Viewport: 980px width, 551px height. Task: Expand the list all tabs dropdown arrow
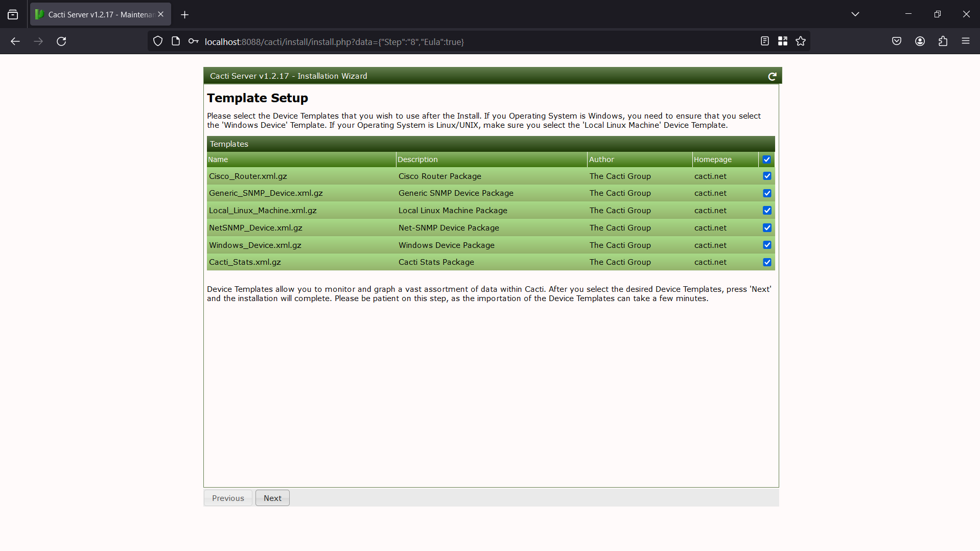[x=855, y=14]
